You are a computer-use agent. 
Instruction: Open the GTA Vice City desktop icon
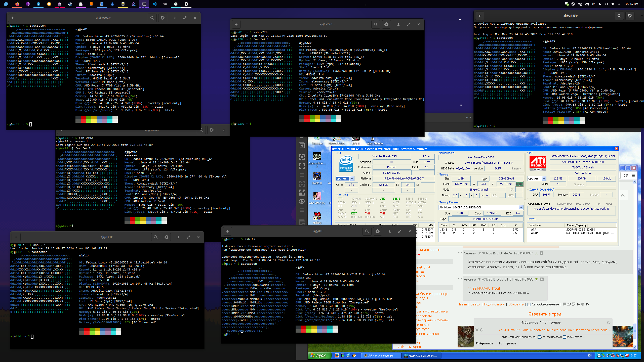(x=317, y=196)
